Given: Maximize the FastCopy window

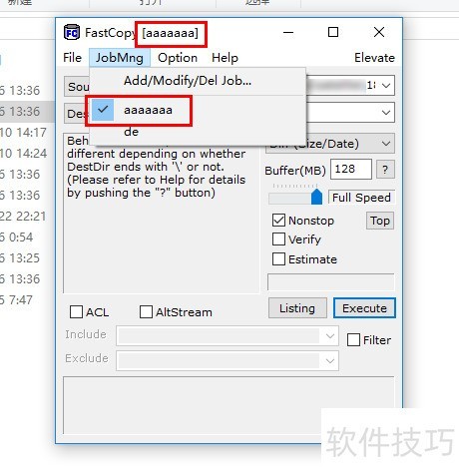Looking at the screenshot, I should tap(333, 32).
